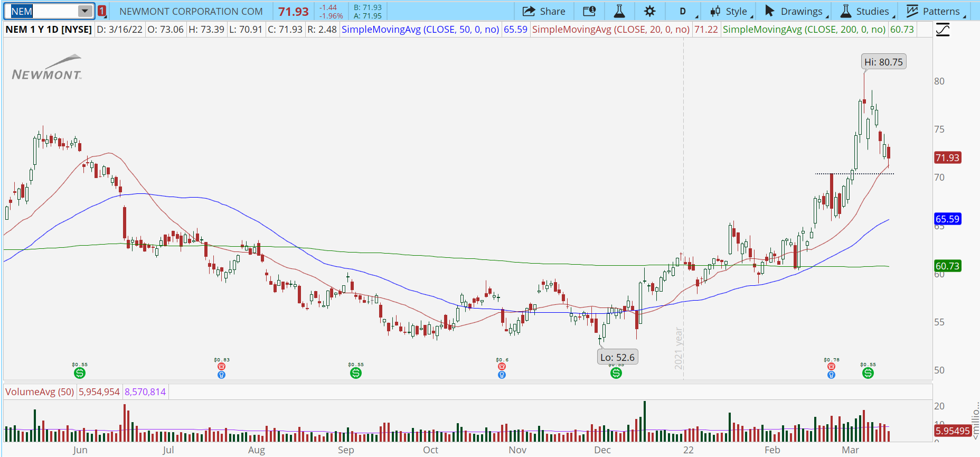This screenshot has height=457, width=980.
Task: Open the symbol selector dropdown arrow
Action: tap(85, 11)
